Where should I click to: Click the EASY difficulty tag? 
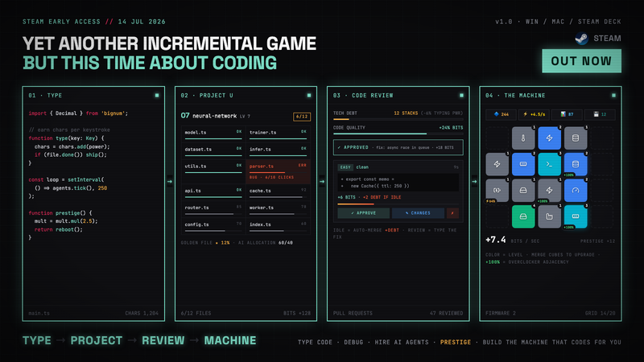pos(345,167)
